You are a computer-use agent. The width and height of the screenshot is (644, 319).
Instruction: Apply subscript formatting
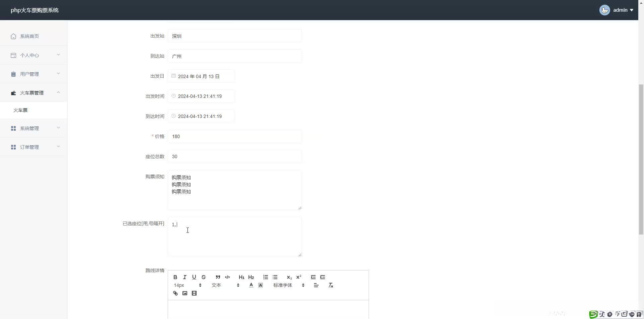coord(289,277)
